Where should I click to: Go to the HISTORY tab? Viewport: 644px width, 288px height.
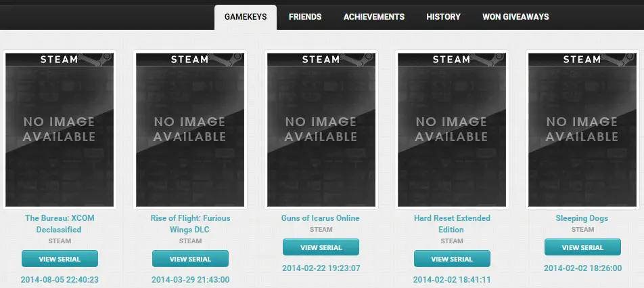pyautogui.click(x=443, y=17)
